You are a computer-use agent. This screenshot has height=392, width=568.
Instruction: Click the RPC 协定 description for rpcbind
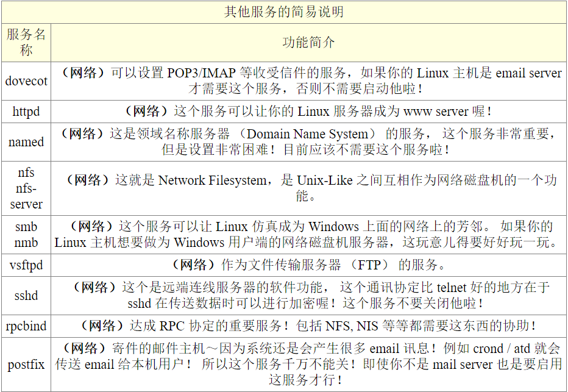308,326
